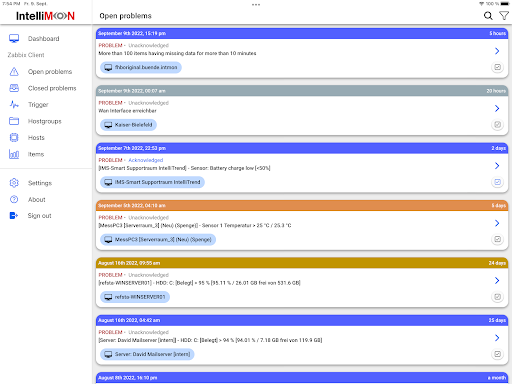Viewport: 512px width, 384px height.
Task: Click the September 5th 04:18 am orange header
Action: click(x=302, y=205)
